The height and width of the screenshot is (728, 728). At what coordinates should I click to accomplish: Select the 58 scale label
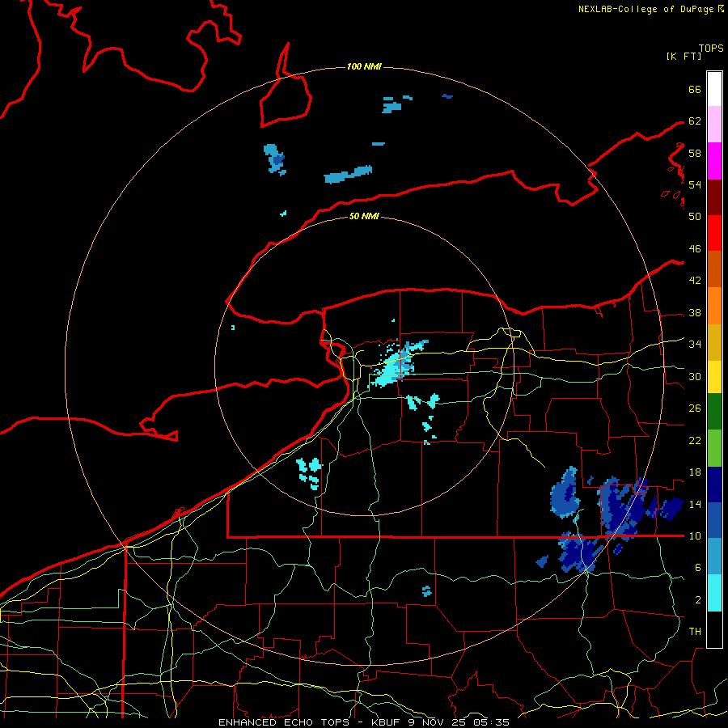(695, 153)
